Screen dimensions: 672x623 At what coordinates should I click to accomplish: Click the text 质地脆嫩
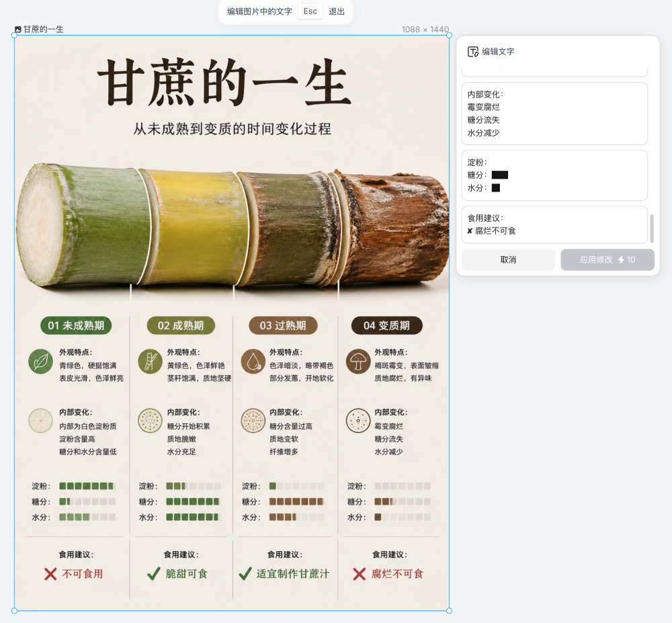click(181, 439)
